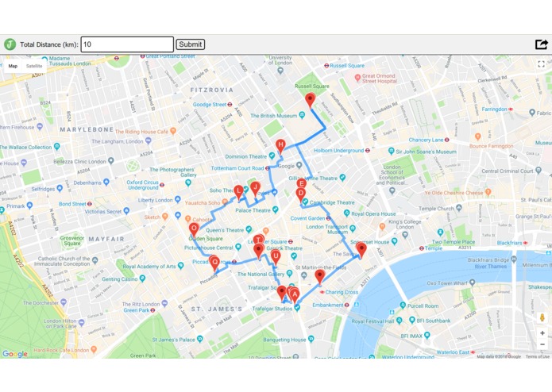Click the Liberty London shopping icon
The height and width of the screenshot is (392, 552).
pyautogui.click(x=178, y=200)
